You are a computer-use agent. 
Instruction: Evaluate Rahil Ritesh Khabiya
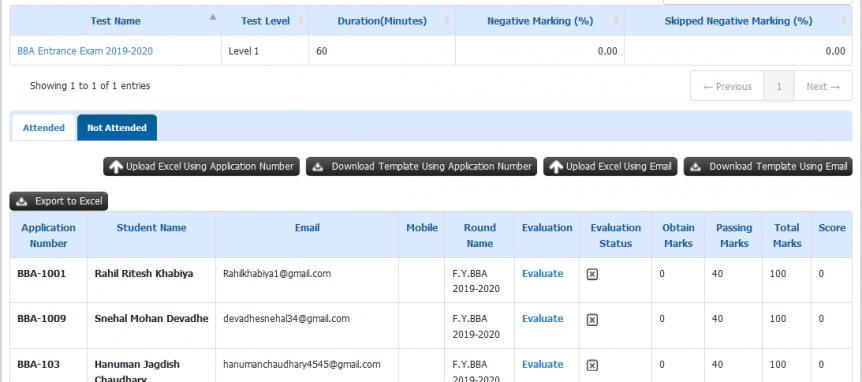click(x=543, y=273)
